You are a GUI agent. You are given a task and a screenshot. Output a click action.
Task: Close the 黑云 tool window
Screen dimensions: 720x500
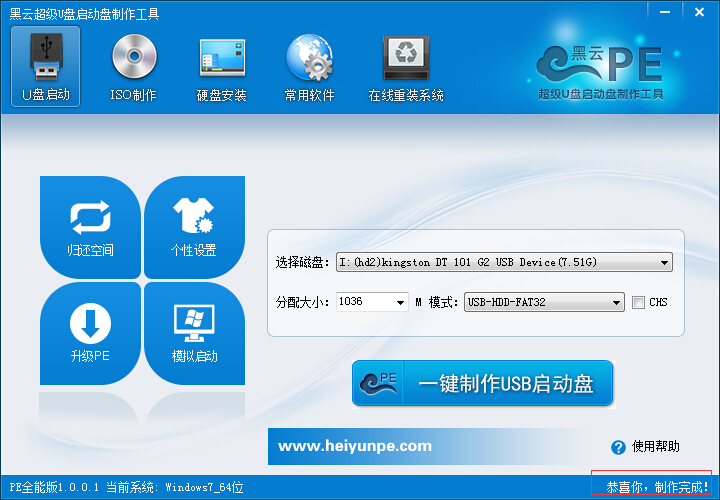coord(699,12)
